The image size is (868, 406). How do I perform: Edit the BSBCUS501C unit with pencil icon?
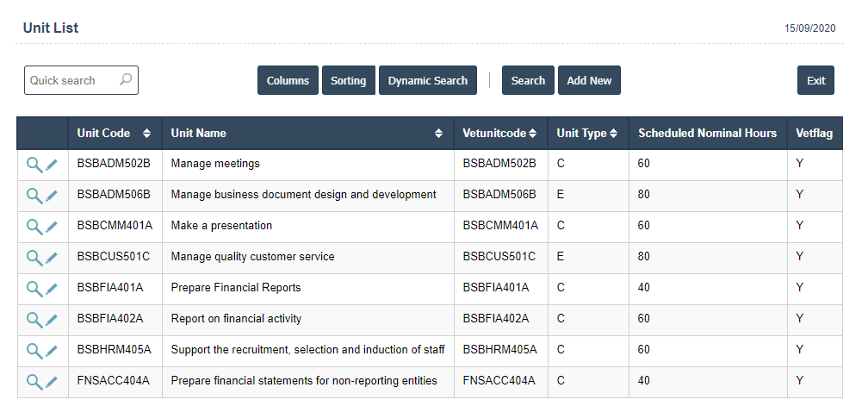pyautogui.click(x=52, y=258)
